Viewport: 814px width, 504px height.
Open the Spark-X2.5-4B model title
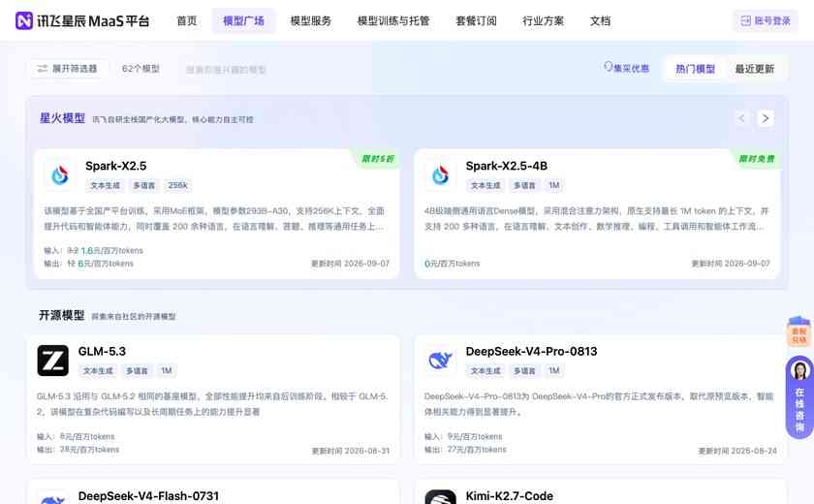click(x=506, y=166)
